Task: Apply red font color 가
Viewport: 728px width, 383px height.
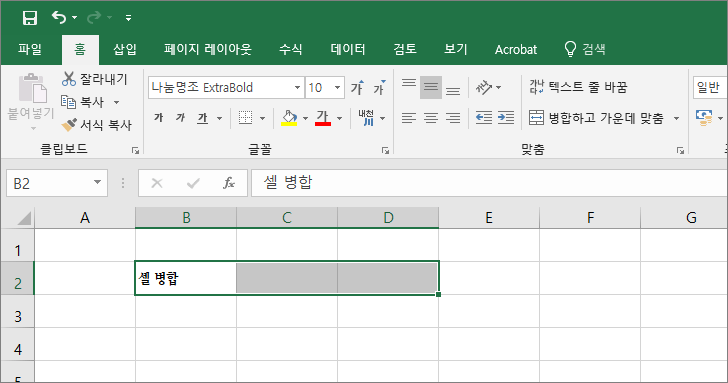Action: coord(323,118)
